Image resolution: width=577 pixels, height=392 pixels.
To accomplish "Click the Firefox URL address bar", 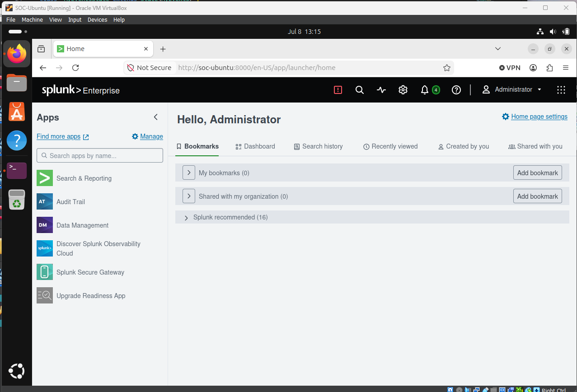I will point(289,68).
